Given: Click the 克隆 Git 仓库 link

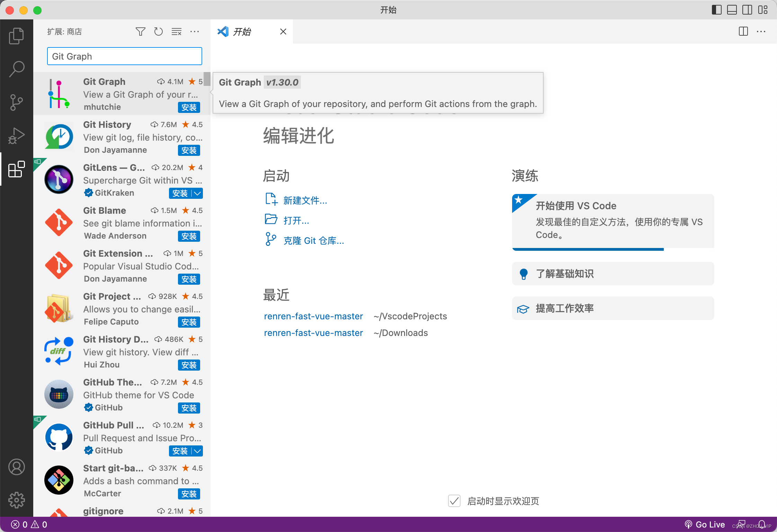Looking at the screenshot, I should pos(313,240).
